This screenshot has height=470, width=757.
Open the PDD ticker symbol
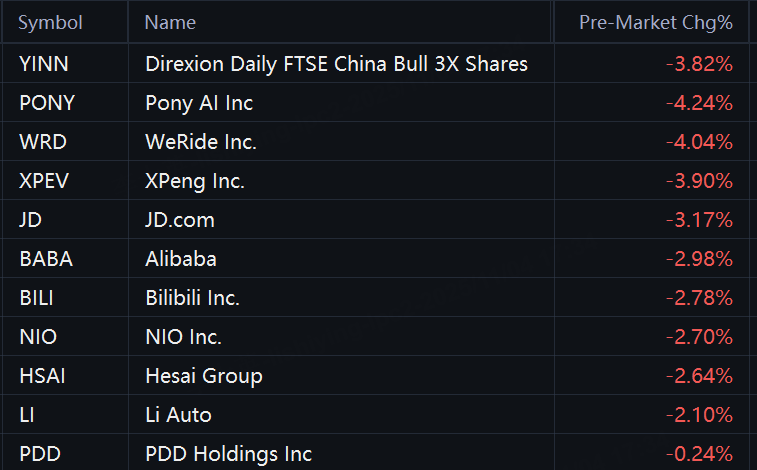[x=40, y=454]
